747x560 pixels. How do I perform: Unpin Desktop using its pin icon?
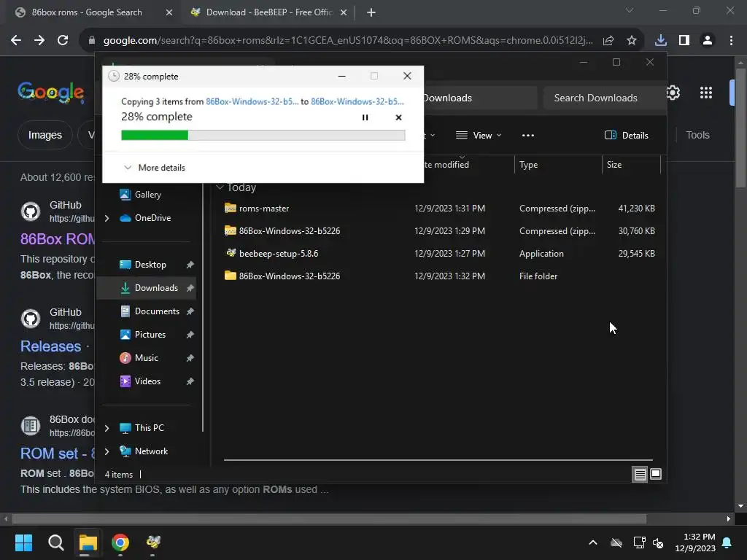pyautogui.click(x=190, y=265)
